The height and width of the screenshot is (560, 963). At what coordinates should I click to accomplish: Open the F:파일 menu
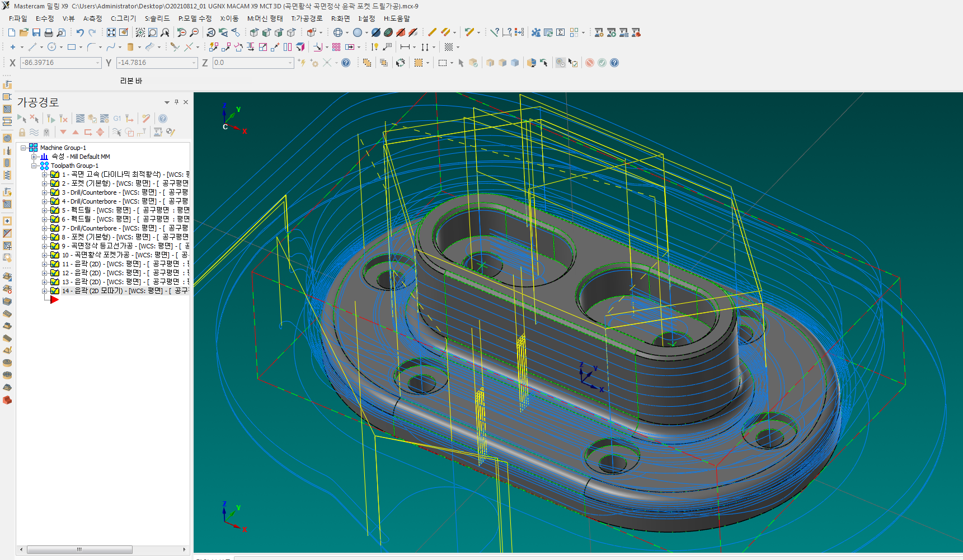pyautogui.click(x=18, y=18)
